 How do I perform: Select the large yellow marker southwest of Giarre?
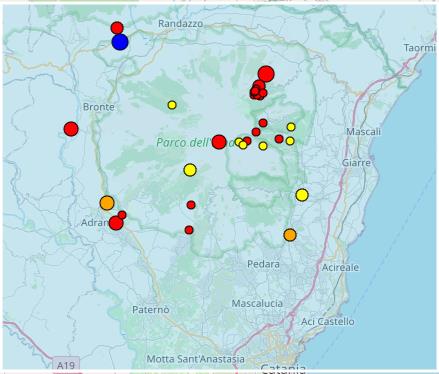click(302, 195)
